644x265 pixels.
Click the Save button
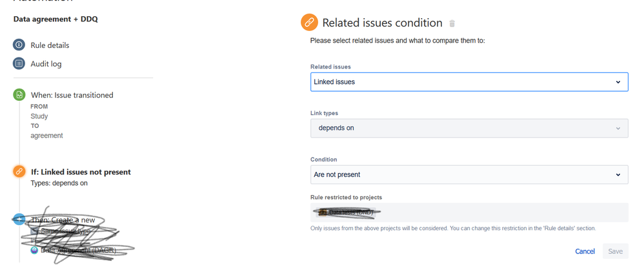point(615,251)
